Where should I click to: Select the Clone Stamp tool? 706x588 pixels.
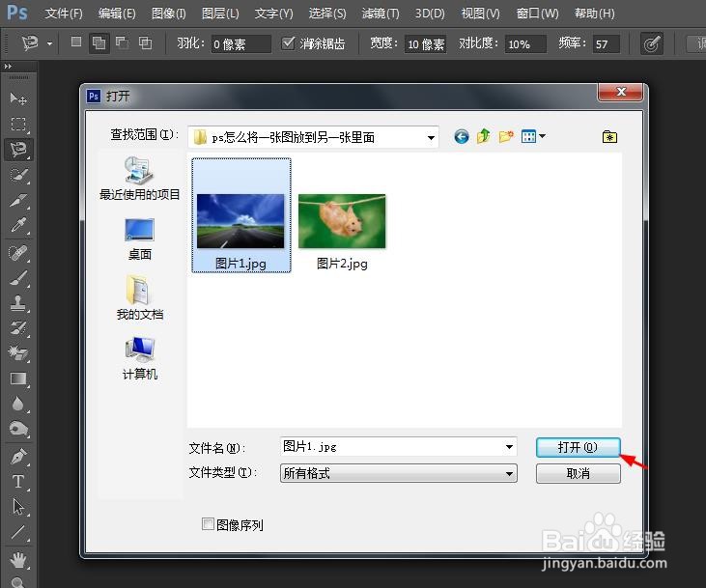click(x=18, y=303)
